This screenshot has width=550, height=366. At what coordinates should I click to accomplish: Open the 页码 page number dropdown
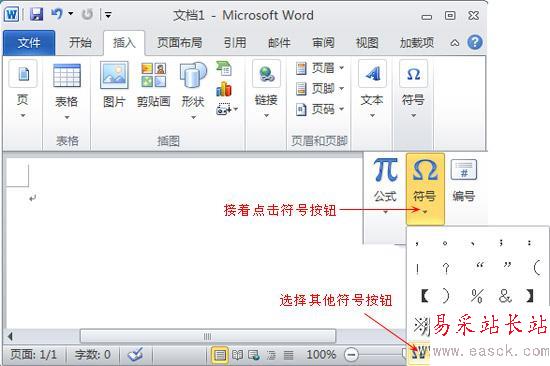point(319,109)
